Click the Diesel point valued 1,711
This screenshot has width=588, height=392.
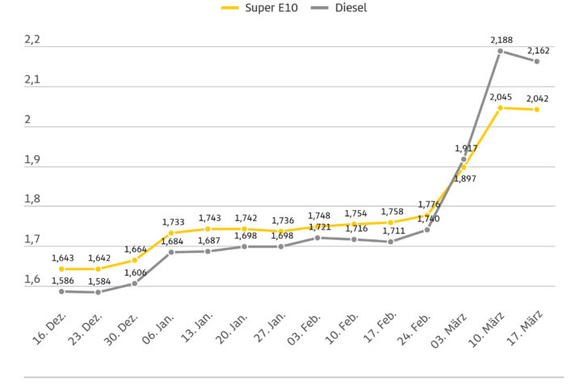point(390,242)
